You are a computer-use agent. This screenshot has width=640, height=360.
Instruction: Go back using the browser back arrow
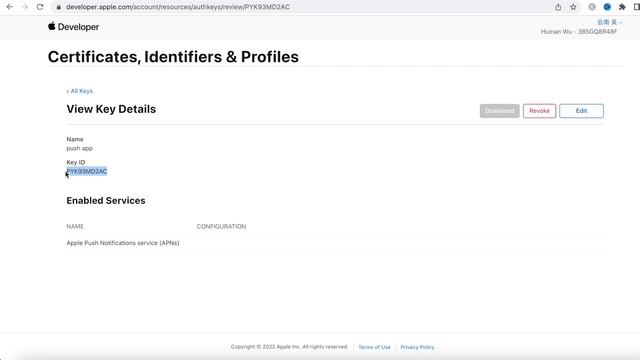point(10,7)
